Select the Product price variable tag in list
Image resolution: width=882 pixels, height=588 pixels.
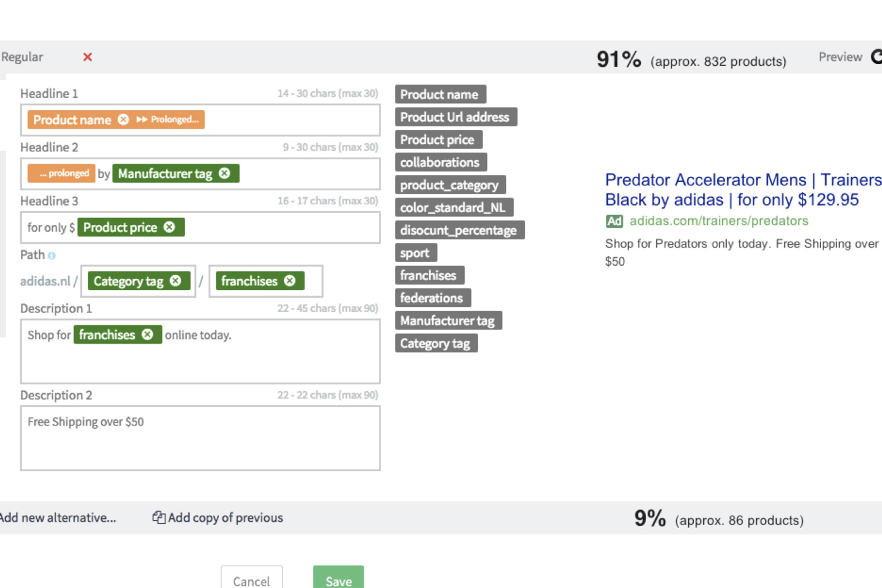coord(439,140)
